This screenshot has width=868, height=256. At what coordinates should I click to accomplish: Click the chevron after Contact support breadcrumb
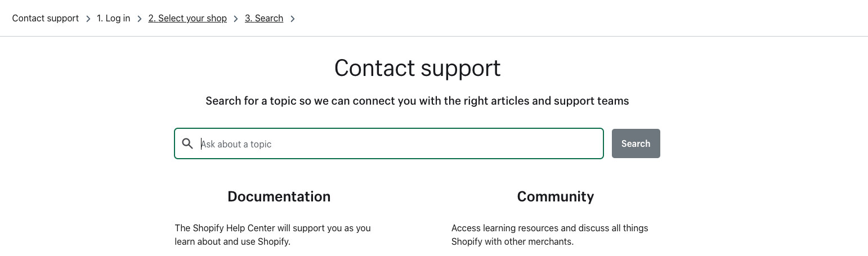(88, 19)
